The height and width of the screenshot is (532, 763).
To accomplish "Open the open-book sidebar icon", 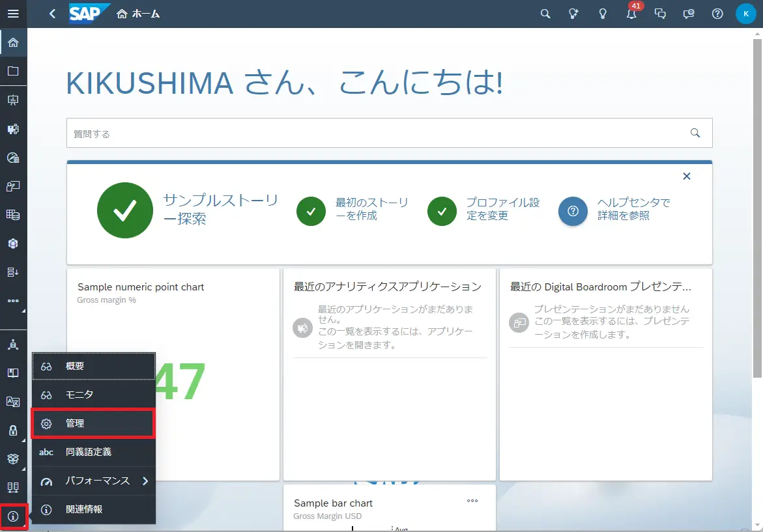I will (x=13, y=373).
